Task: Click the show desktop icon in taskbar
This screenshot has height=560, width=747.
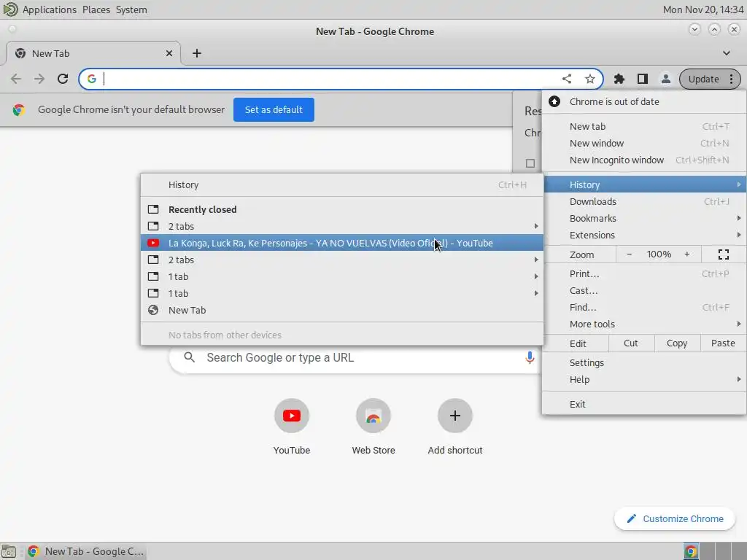Action: coord(9,551)
